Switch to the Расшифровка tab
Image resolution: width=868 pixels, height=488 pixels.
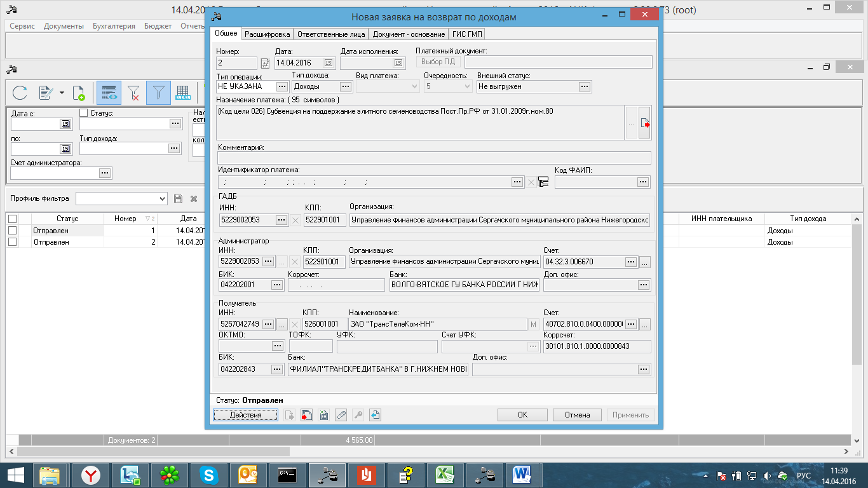point(268,34)
